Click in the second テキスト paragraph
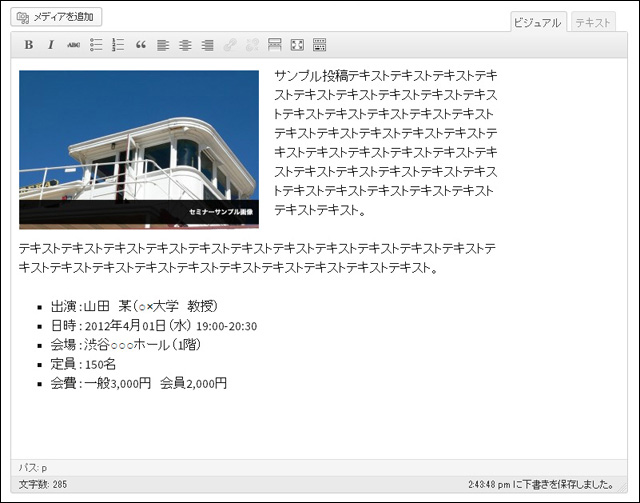This screenshot has height=503, width=640. [257, 258]
